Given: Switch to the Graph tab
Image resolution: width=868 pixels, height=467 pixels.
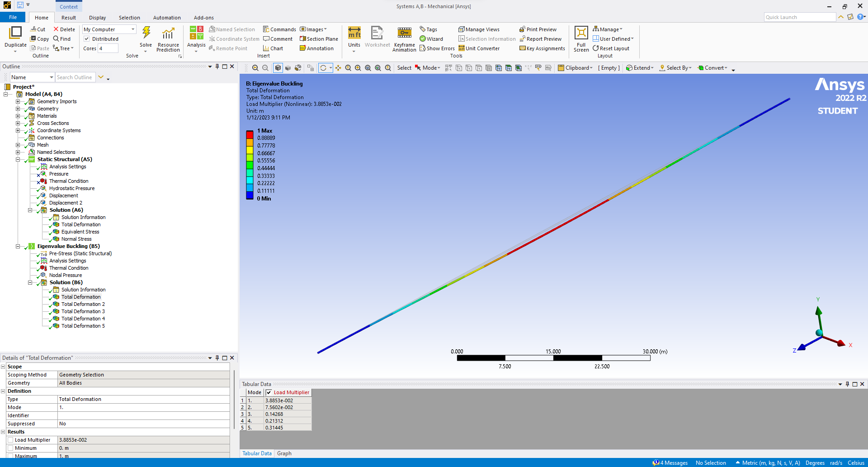Looking at the screenshot, I should tap(284, 453).
